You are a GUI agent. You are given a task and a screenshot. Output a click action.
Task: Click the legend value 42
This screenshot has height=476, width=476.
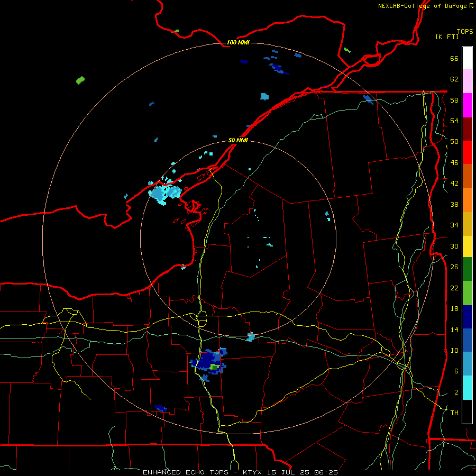click(454, 183)
